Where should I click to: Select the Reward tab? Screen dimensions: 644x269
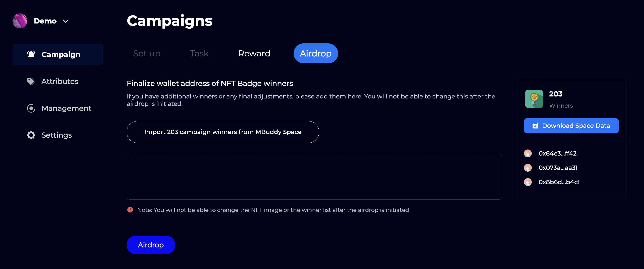pyautogui.click(x=254, y=53)
